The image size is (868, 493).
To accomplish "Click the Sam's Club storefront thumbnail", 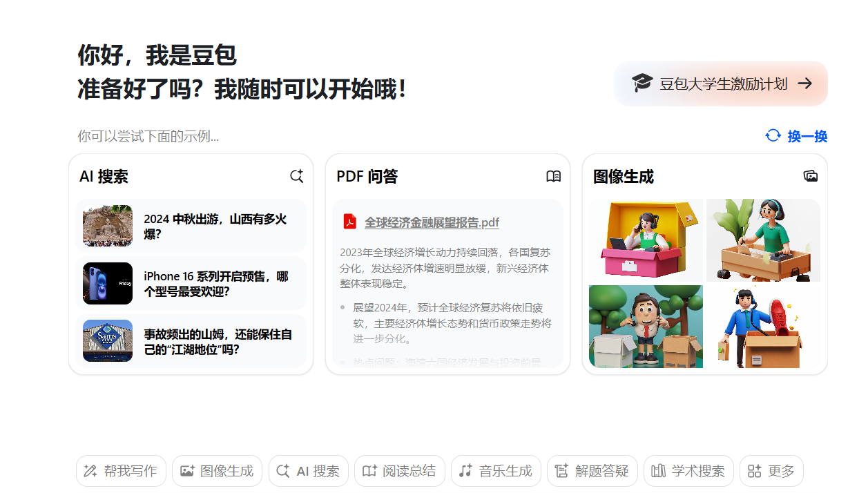I will 108,340.
